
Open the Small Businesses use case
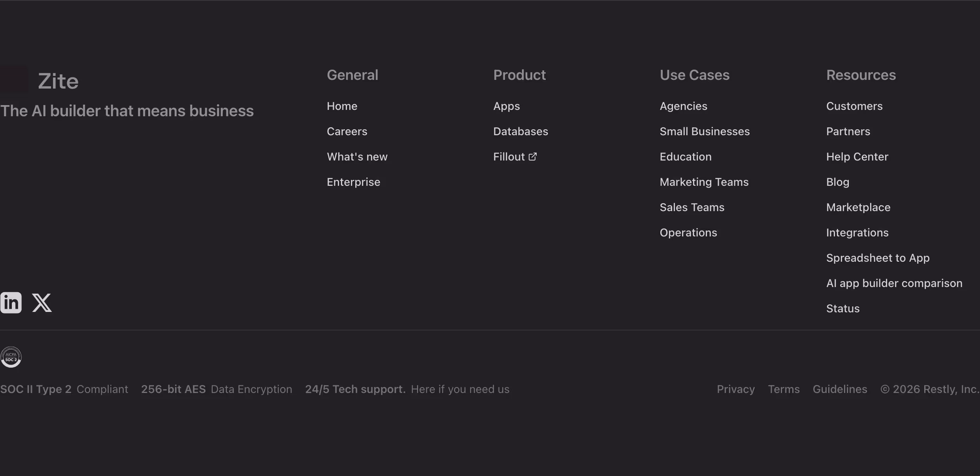click(x=705, y=131)
